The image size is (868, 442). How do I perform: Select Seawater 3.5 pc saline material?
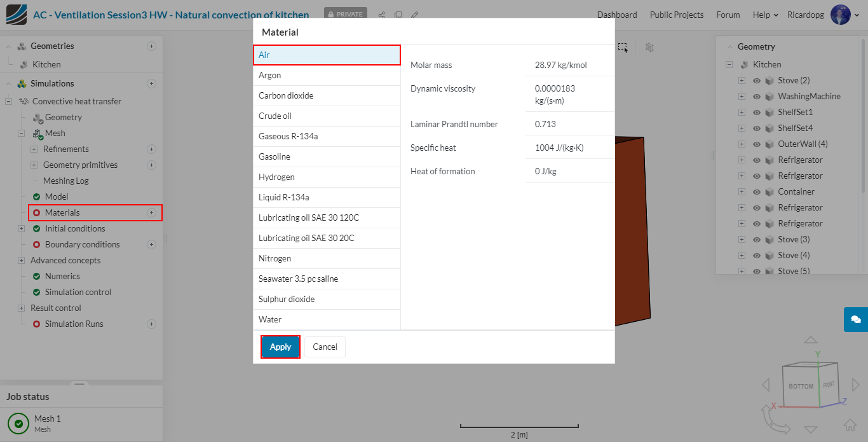(x=327, y=279)
